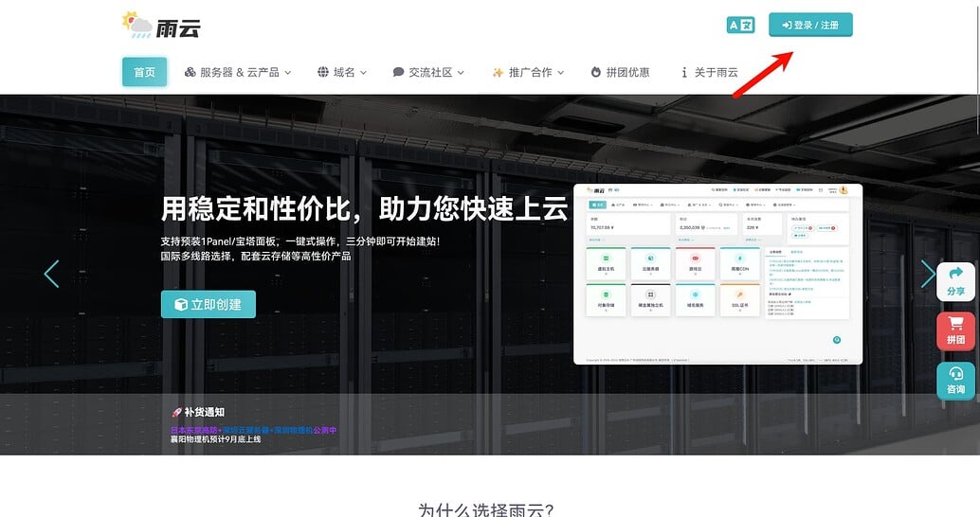Screen dimensions: 980x517
Task: Expand the 服务器 & 云产品 chevron
Action: (287, 72)
